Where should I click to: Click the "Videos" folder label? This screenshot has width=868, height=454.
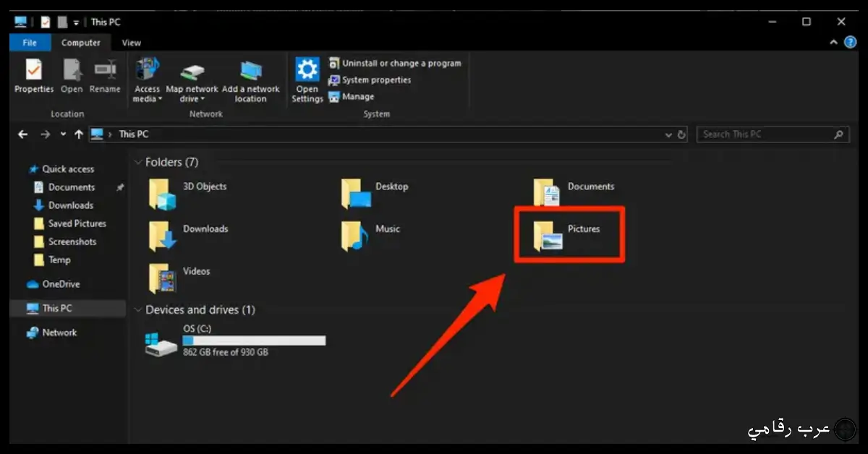[x=197, y=272]
